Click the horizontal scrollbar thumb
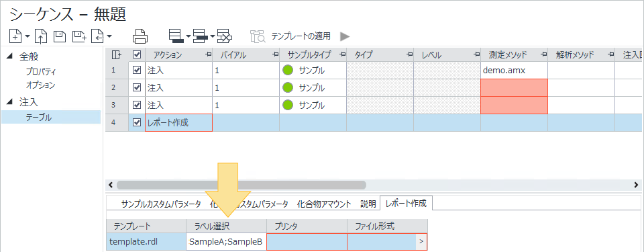The image size is (644, 252). 241,185
